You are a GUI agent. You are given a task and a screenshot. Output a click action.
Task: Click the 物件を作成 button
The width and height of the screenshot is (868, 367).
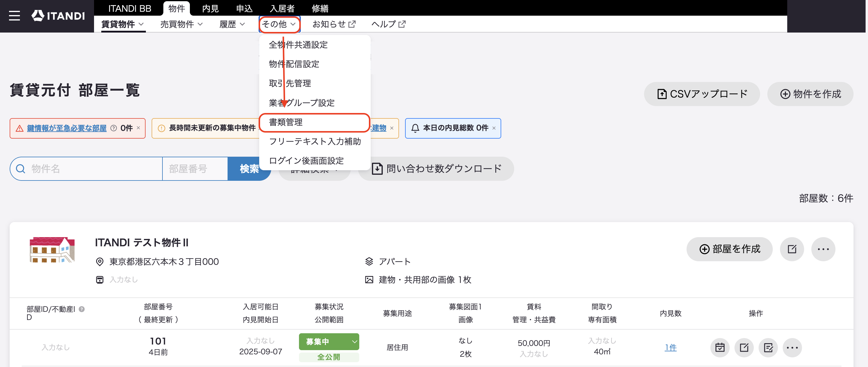(x=810, y=94)
